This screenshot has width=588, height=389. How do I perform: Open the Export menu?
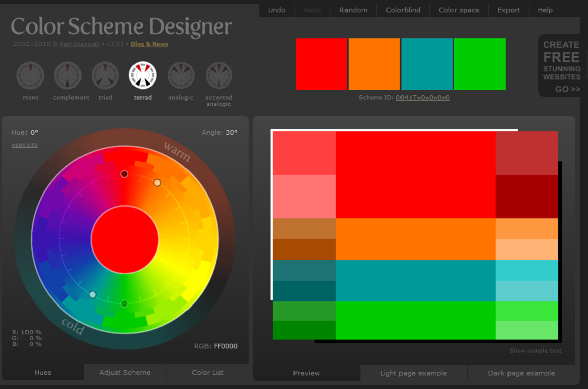pos(508,10)
